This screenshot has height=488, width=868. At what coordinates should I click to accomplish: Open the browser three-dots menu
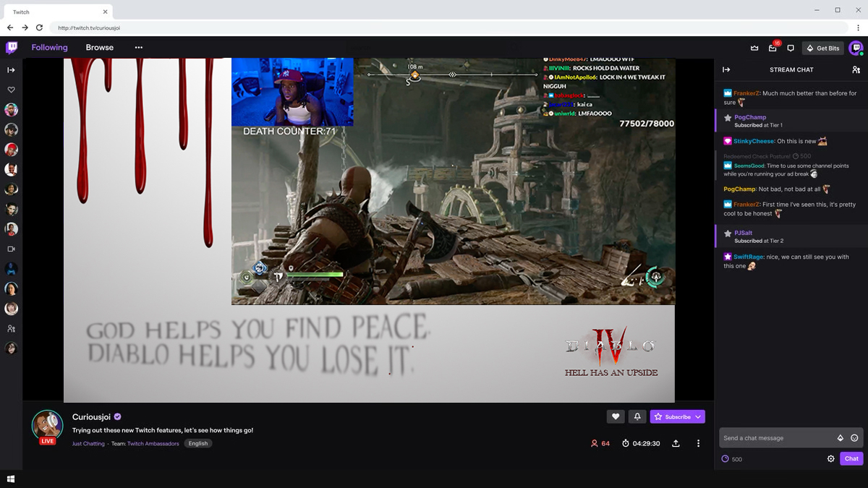point(858,27)
